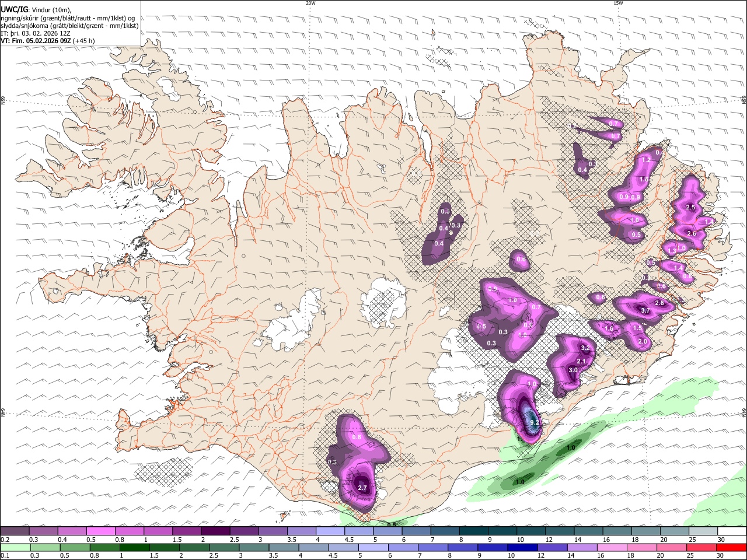Image resolution: width=747 pixels, height=560 pixels.
Task: Select rain scale swatch between 1 and 1.5
Action: coord(134,547)
